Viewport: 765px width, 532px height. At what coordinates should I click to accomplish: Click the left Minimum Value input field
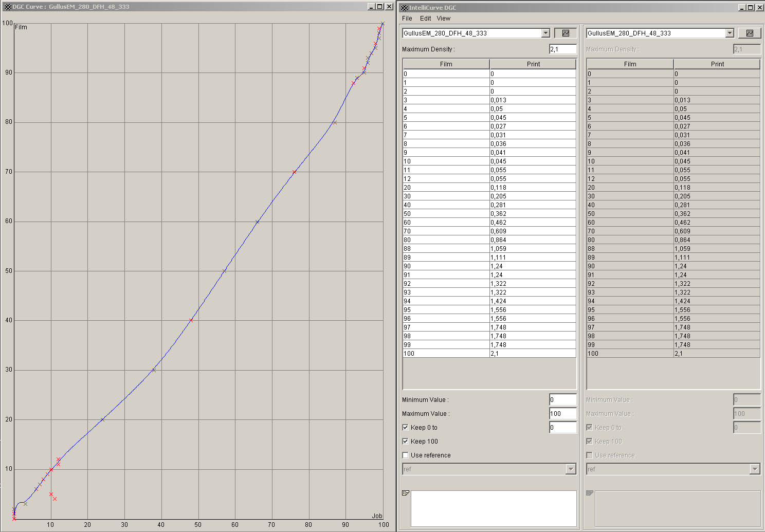point(562,399)
